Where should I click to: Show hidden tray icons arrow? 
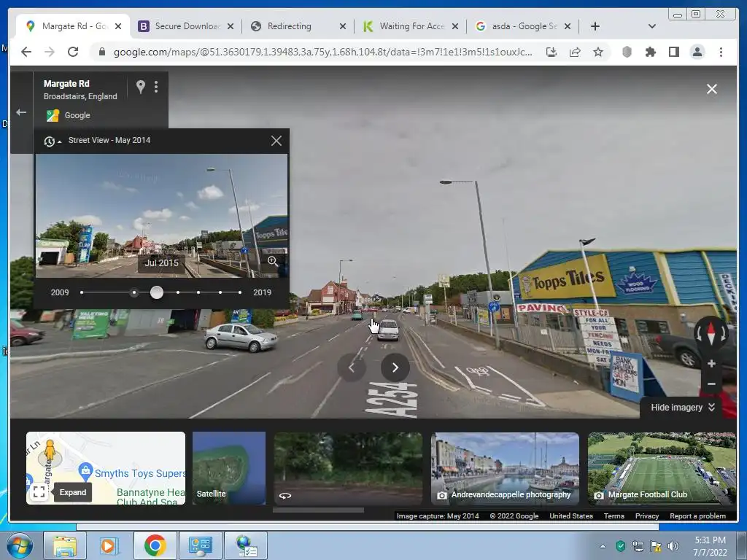603,546
